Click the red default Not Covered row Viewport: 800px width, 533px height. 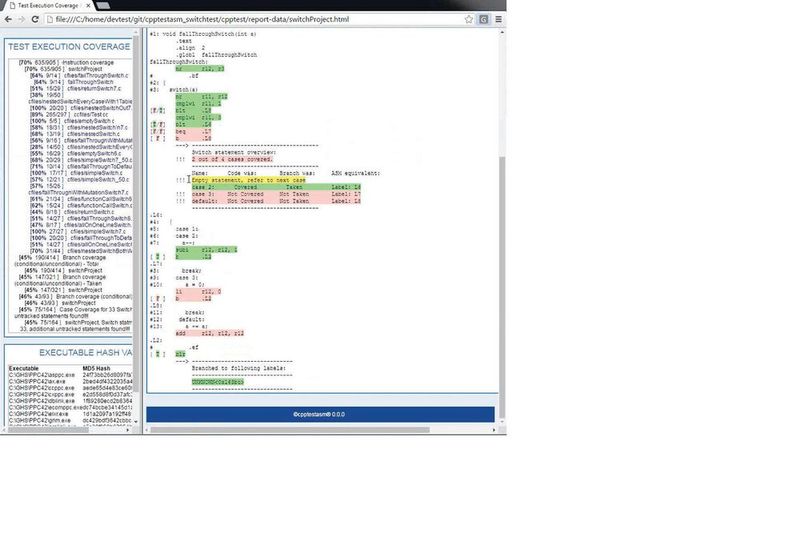276,201
